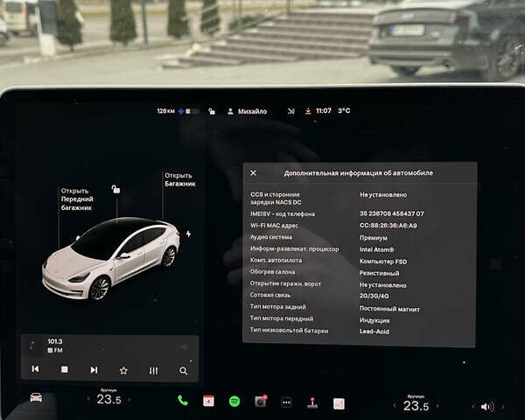Open the three-dot app launcher

click(x=286, y=402)
